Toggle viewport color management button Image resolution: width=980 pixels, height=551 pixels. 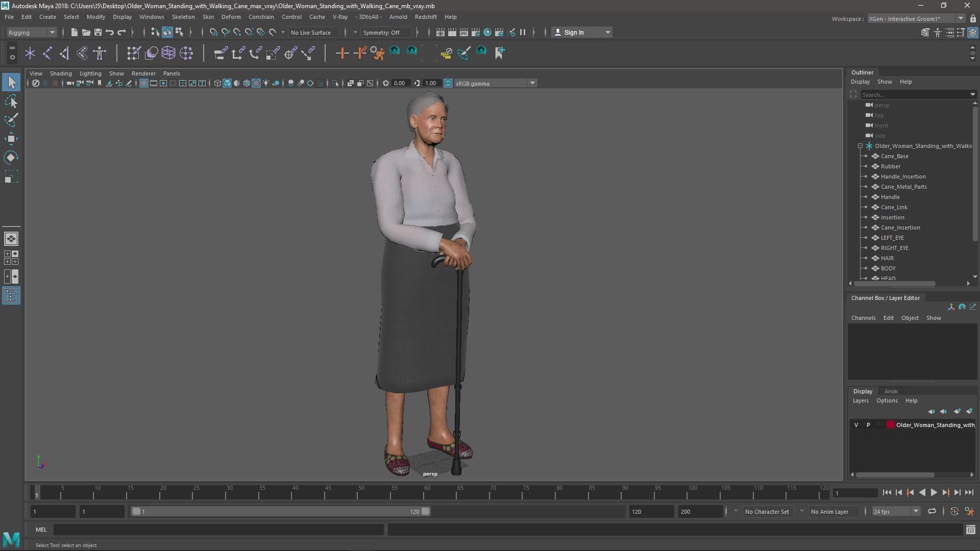click(448, 83)
